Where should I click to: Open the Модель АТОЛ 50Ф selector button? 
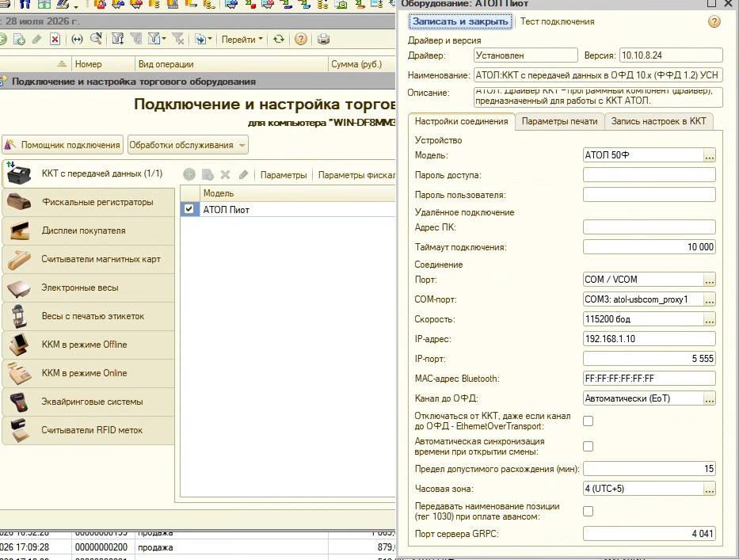tap(710, 155)
